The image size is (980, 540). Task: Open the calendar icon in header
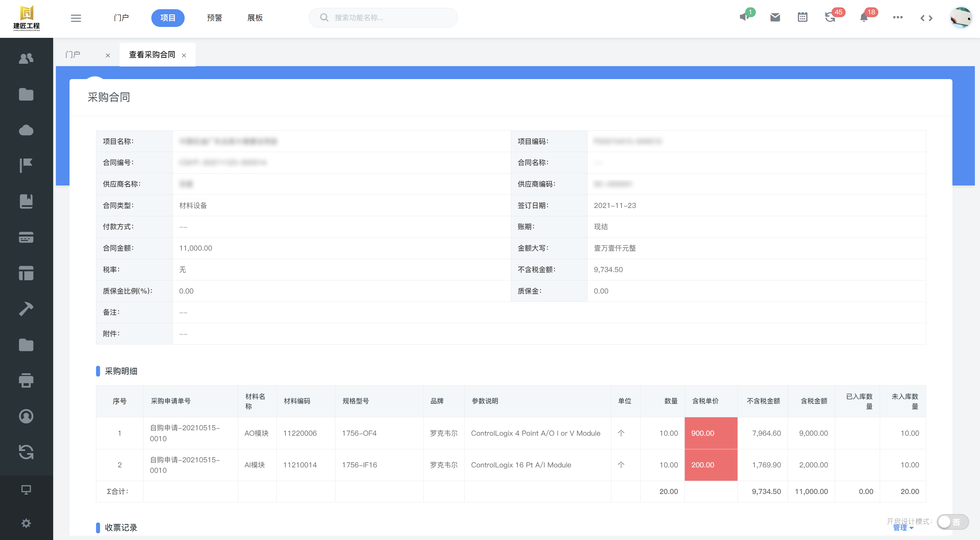[802, 17]
